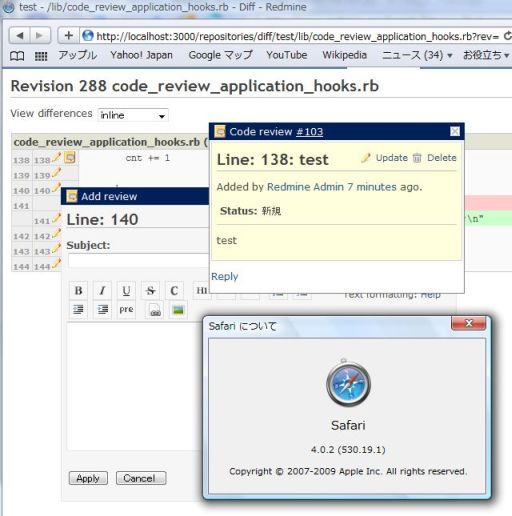Open the bookmarks book icon

pos(17,56)
